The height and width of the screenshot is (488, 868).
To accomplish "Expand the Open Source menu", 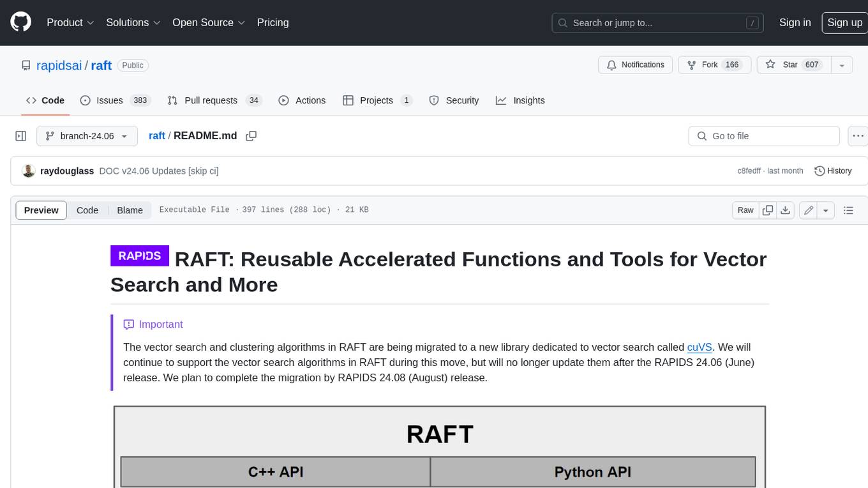I will [209, 22].
